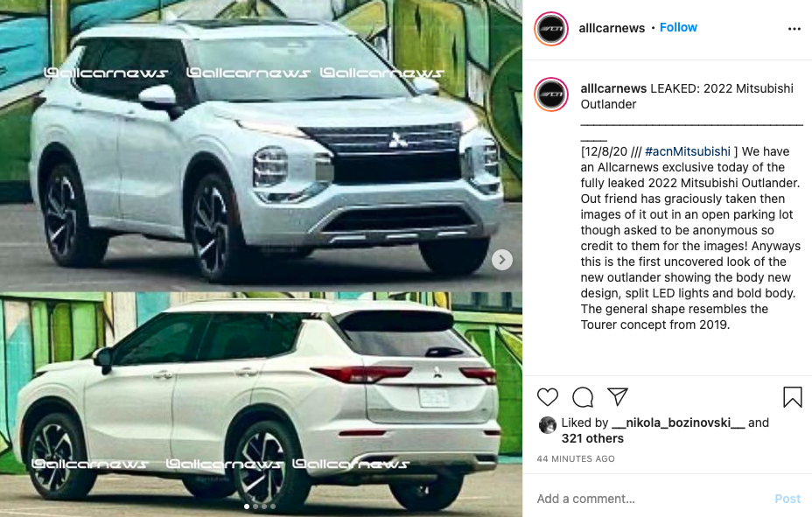This screenshot has width=812, height=517.
Task: Select the second carousel dot indicator
Action: 255,507
